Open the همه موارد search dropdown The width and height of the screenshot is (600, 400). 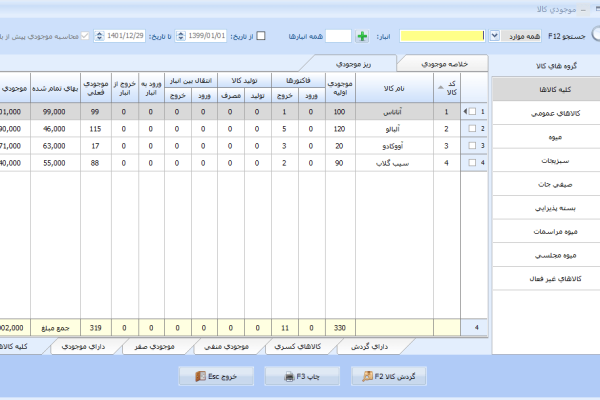point(494,36)
